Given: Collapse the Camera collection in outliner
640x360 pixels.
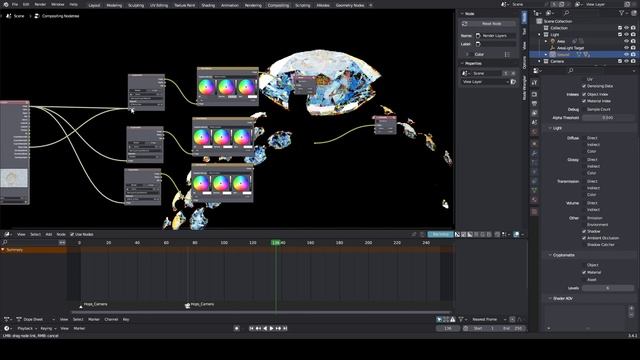Looking at the screenshot, I should (540, 61).
